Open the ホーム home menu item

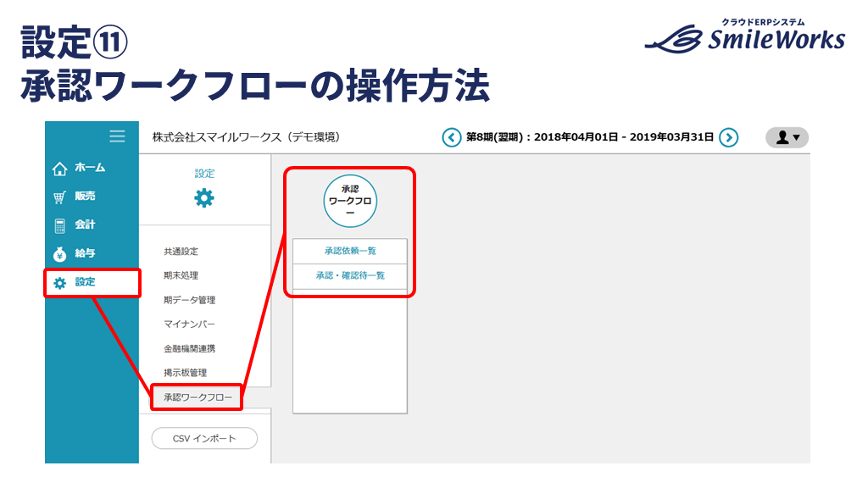click(x=92, y=168)
